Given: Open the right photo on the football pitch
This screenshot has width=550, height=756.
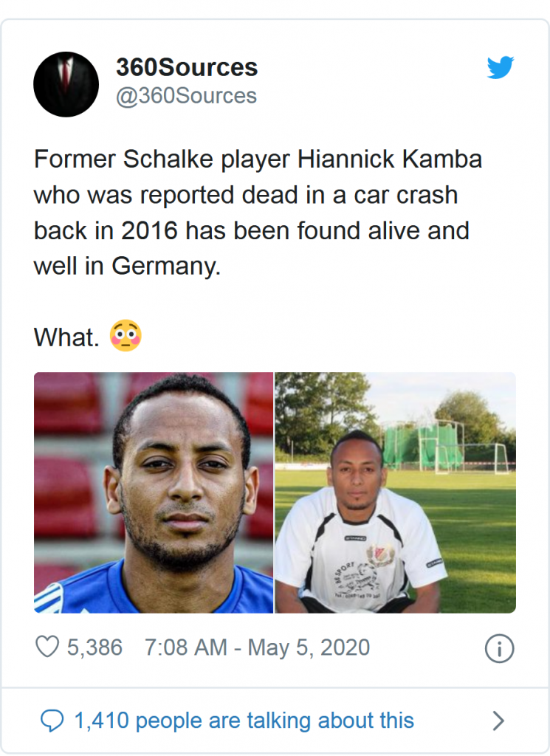Looking at the screenshot, I should [395, 492].
